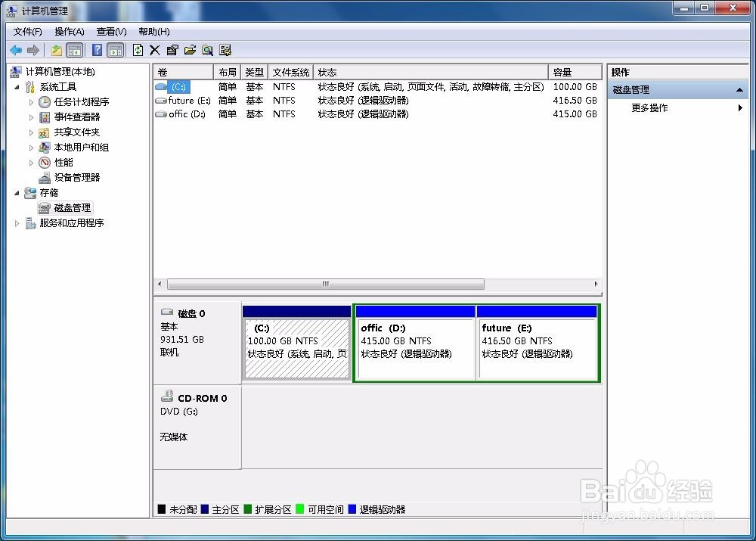
Task: Click the scrollbar right arrow in volume list
Action: (x=596, y=284)
